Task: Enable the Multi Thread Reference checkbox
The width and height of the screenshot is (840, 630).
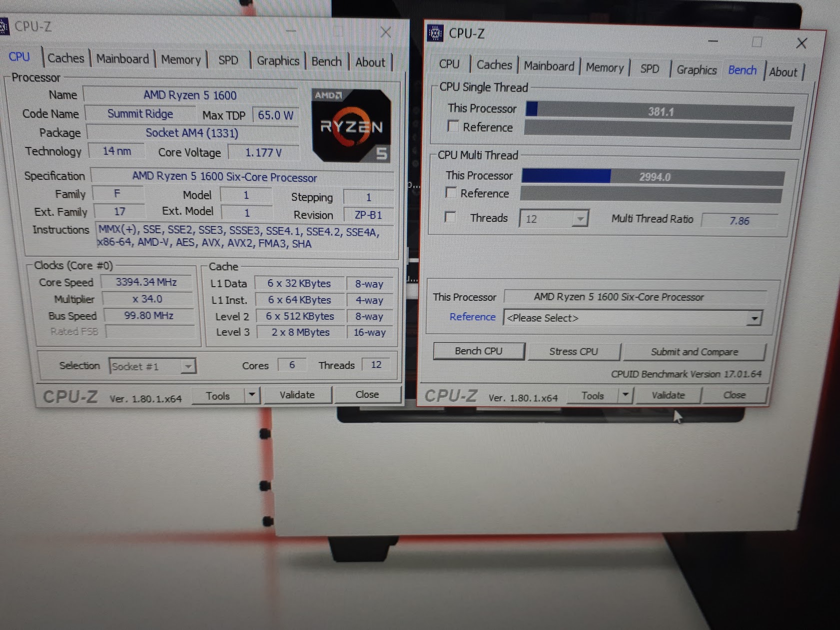Action: pos(451,192)
